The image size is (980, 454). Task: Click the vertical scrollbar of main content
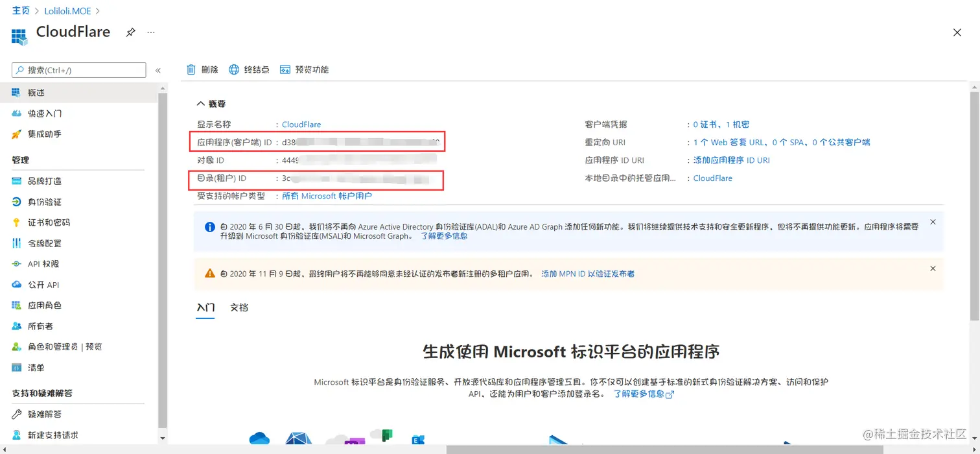974,206
